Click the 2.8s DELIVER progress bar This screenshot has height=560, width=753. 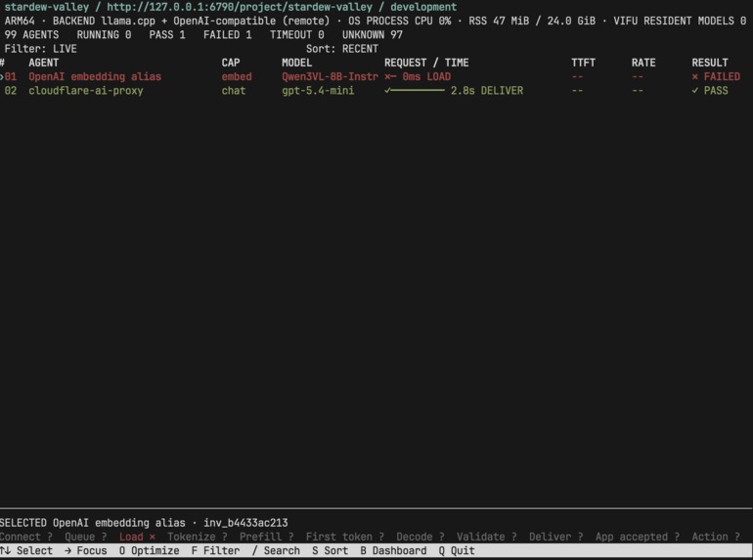(x=454, y=91)
